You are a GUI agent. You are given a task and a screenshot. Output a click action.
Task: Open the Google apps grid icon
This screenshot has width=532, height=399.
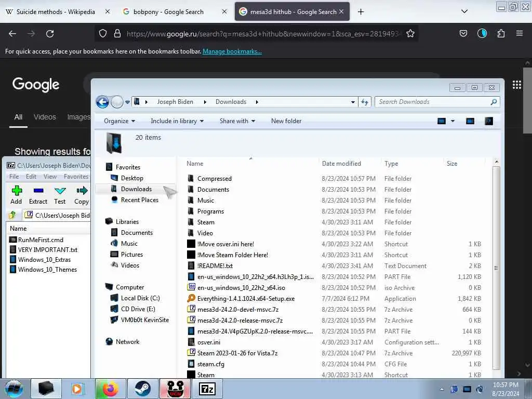[x=517, y=85]
